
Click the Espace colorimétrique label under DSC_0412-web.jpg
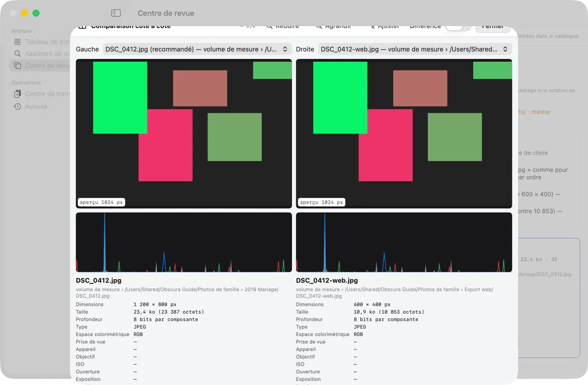[x=322, y=334]
